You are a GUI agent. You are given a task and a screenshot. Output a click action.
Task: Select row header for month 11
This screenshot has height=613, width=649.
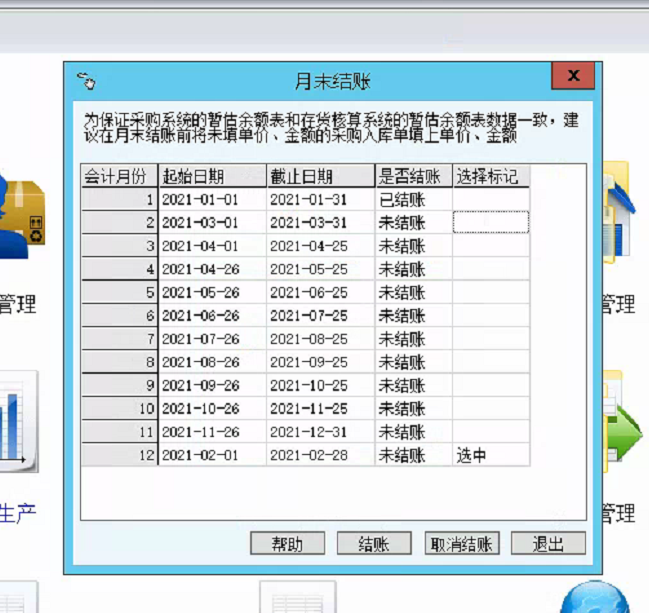pyautogui.click(x=119, y=432)
